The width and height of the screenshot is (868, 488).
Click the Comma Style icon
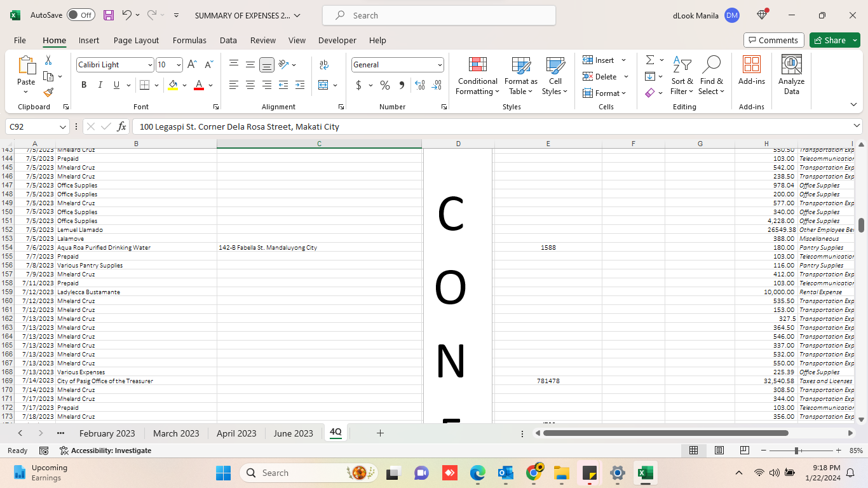[402, 85]
